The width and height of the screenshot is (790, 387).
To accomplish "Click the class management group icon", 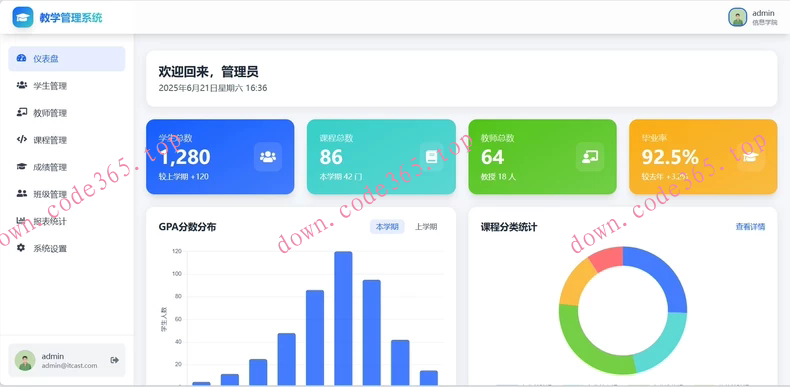I will 21,194.
